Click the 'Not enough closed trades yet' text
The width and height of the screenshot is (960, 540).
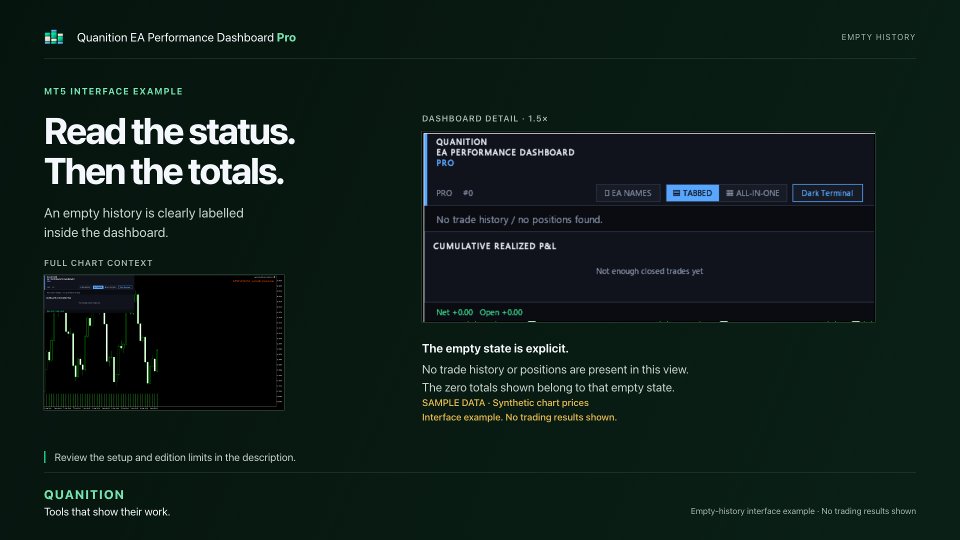pyautogui.click(x=650, y=271)
